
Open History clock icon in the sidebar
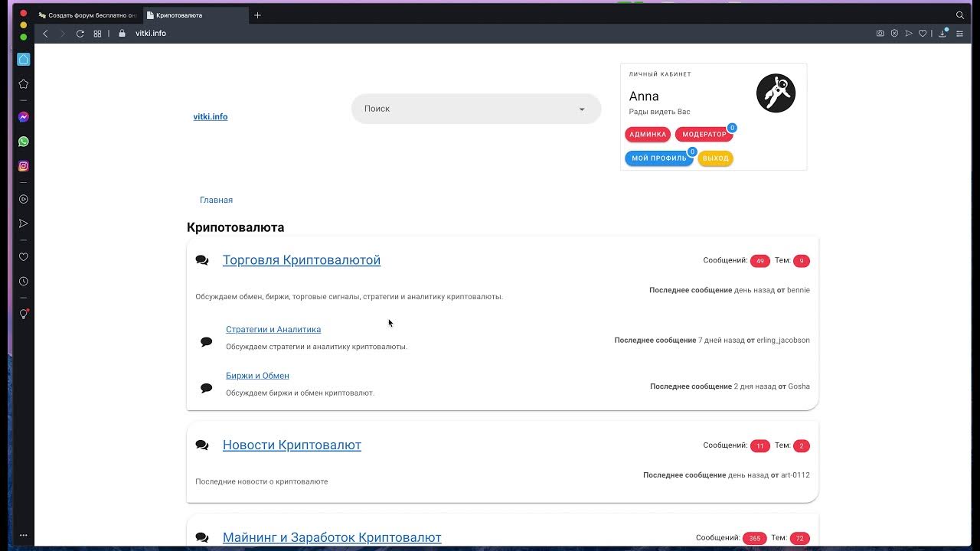tap(23, 282)
